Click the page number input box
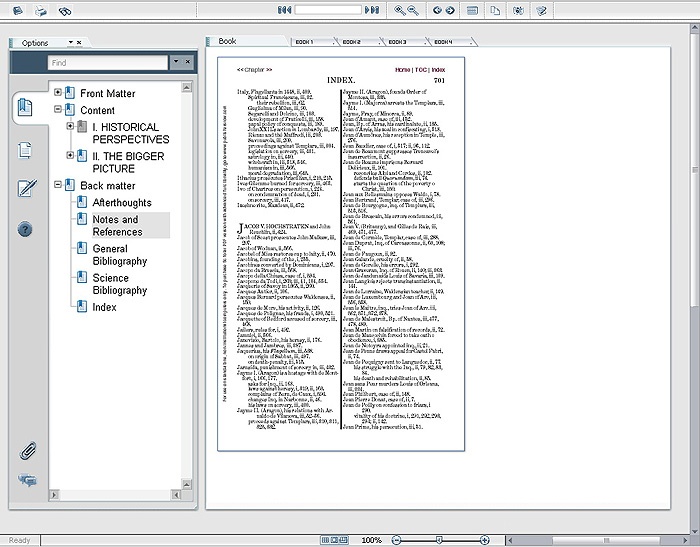Viewport: 700px width, 547px height. pos(328,10)
